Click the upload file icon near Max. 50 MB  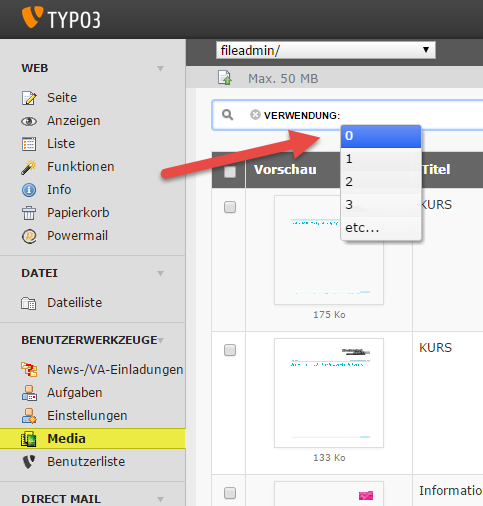coord(225,78)
